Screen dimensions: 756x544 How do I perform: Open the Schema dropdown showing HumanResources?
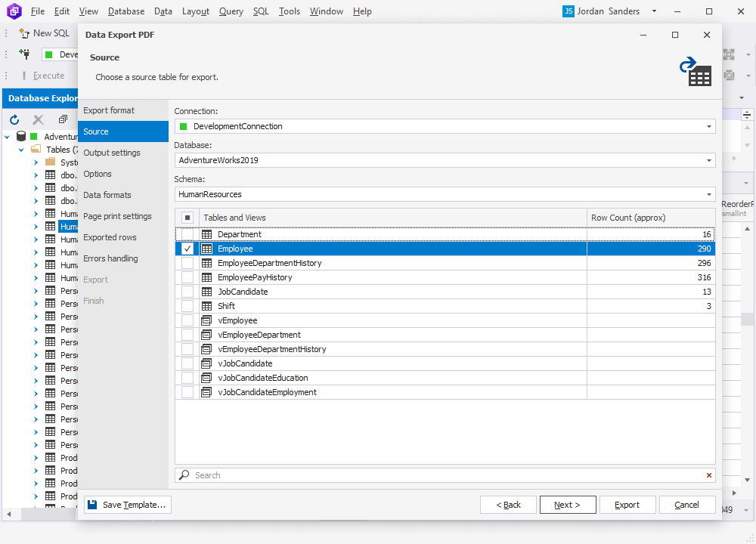708,193
